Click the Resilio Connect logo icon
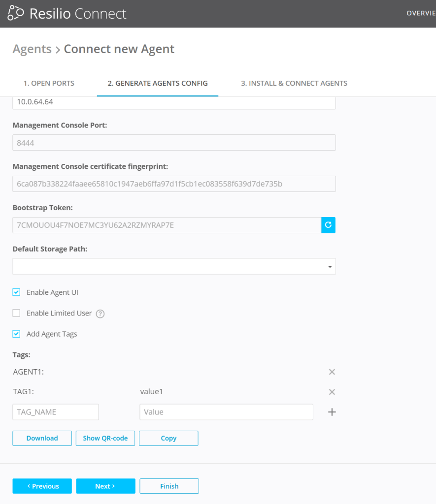This screenshot has width=436, height=504. 16,13
